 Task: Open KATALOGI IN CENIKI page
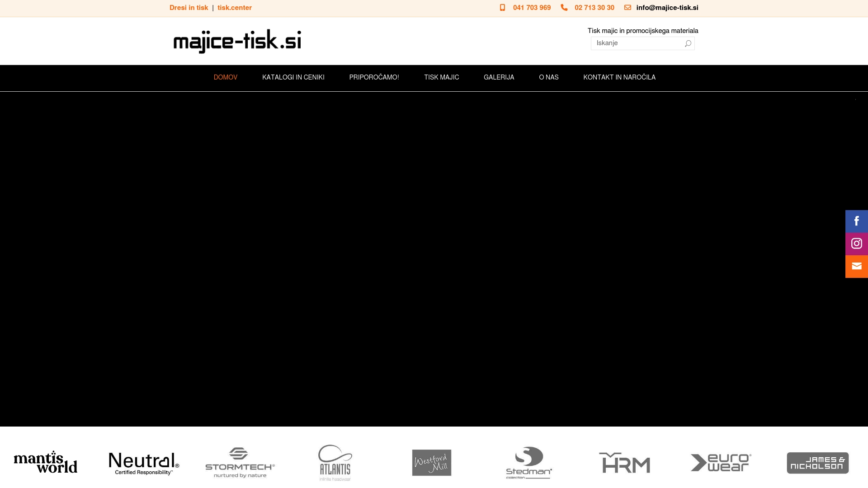pyautogui.click(x=293, y=77)
